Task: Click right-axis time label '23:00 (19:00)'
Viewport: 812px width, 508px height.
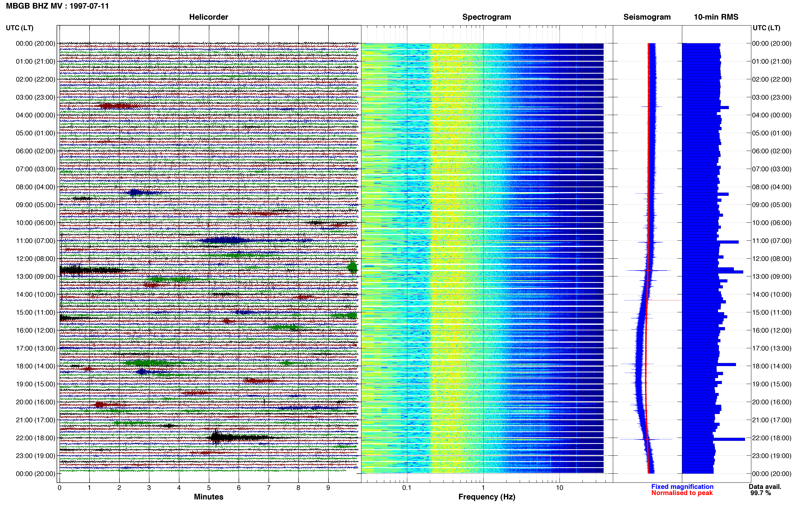Action: click(x=772, y=456)
